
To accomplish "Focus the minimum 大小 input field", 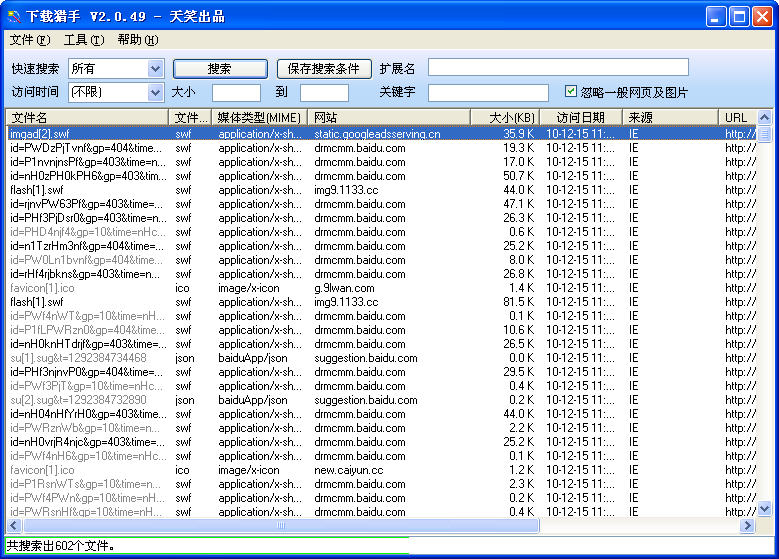I will [236, 92].
